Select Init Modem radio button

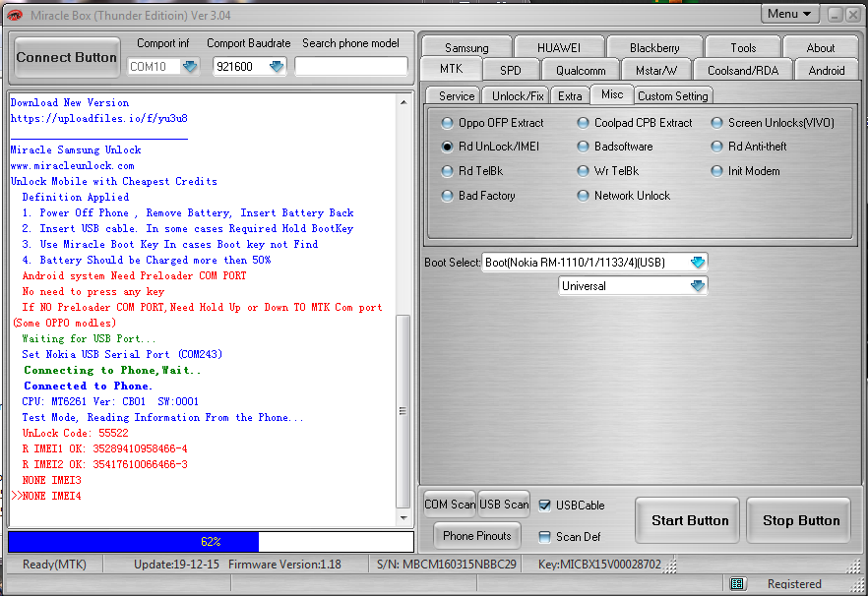pyautogui.click(x=716, y=171)
